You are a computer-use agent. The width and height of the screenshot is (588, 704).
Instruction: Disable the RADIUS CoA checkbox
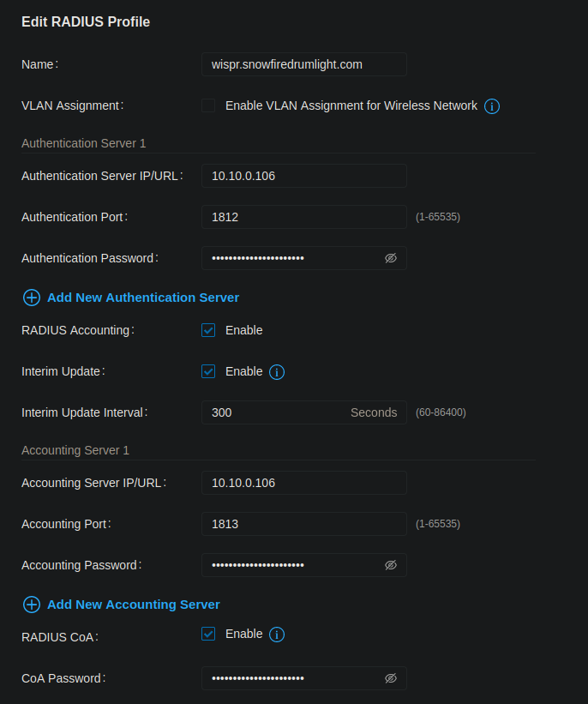[x=208, y=634]
